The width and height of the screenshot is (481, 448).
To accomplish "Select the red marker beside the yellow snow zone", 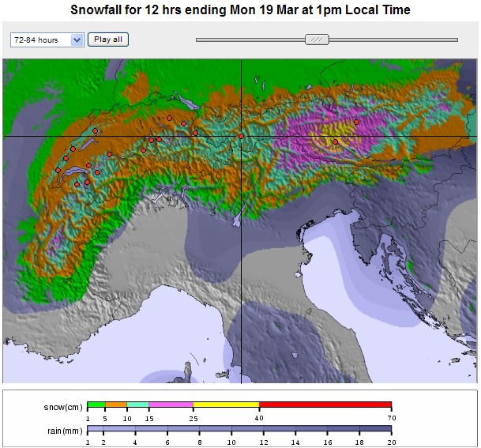I will [335, 142].
